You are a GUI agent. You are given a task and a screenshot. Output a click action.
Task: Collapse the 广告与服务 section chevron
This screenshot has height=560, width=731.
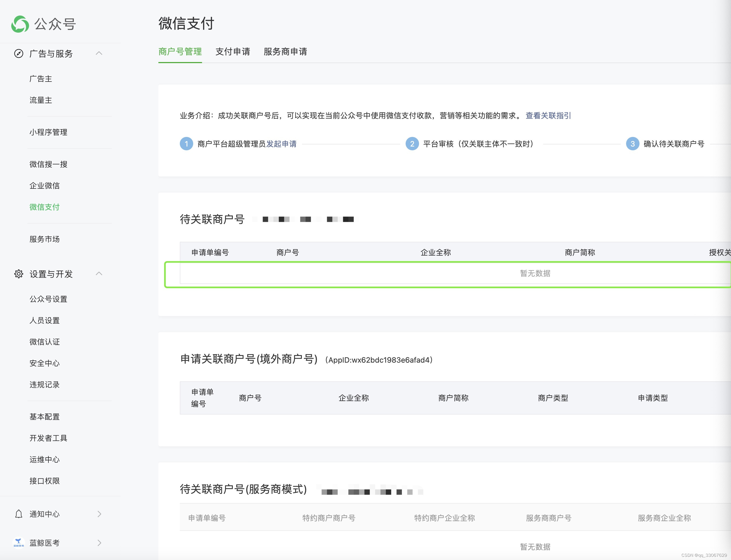(x=99, y=53)
